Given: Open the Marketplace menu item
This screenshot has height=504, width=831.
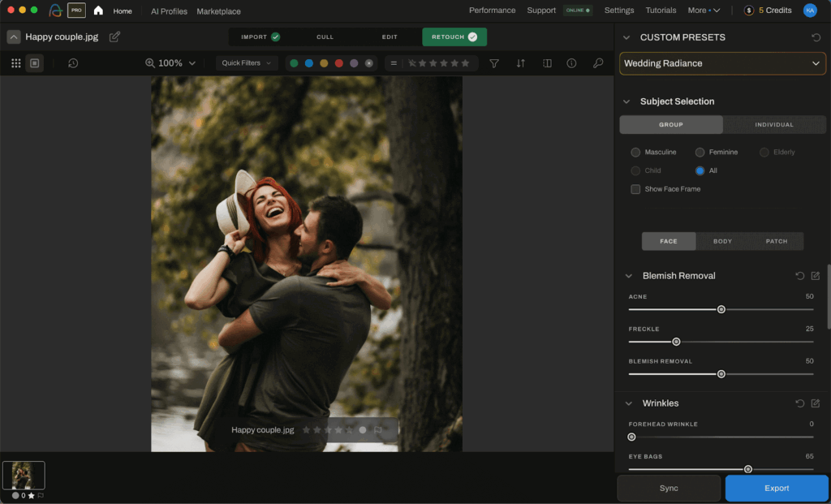Looking at the screenshot, I should (x=217, y=11).
